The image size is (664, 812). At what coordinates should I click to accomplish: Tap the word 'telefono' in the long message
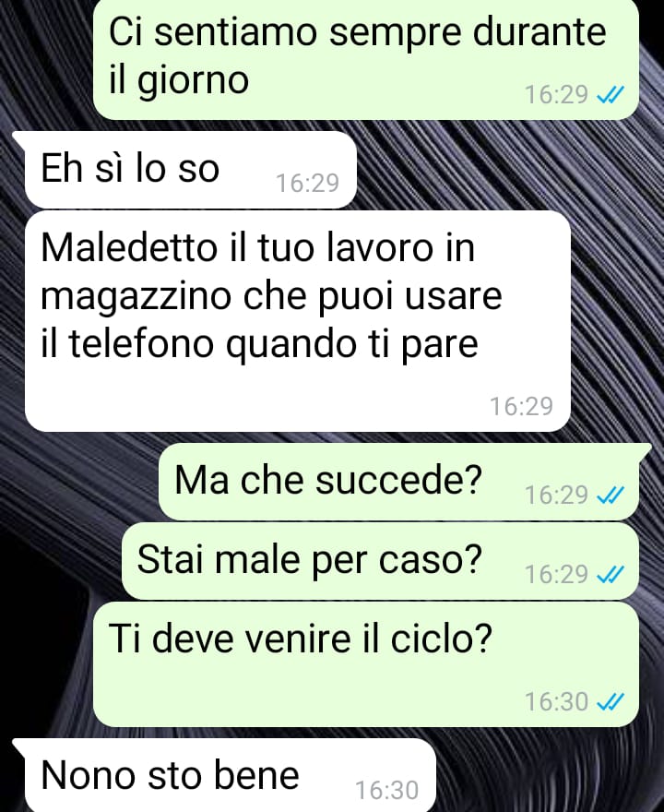141,344
